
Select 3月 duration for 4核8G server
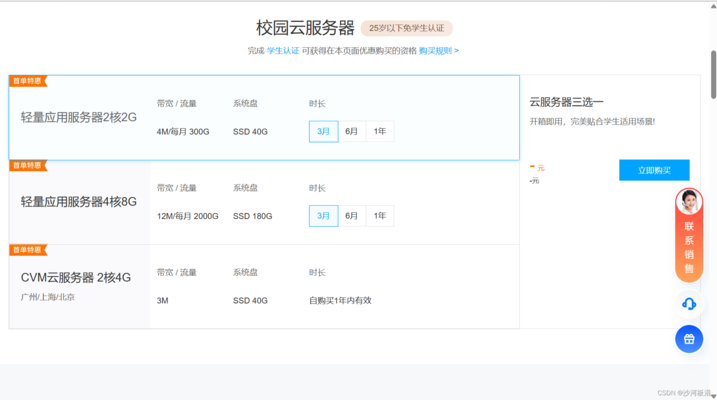coord(323,216)
